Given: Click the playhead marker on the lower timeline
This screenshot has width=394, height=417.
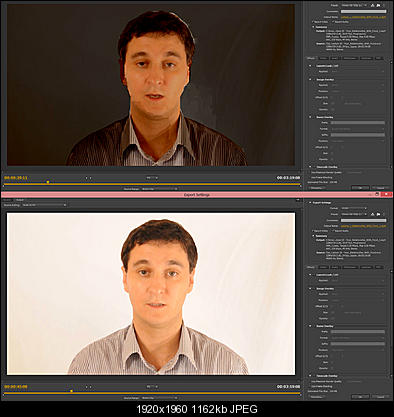Looking at the screenshot, I should coord(71,391).
